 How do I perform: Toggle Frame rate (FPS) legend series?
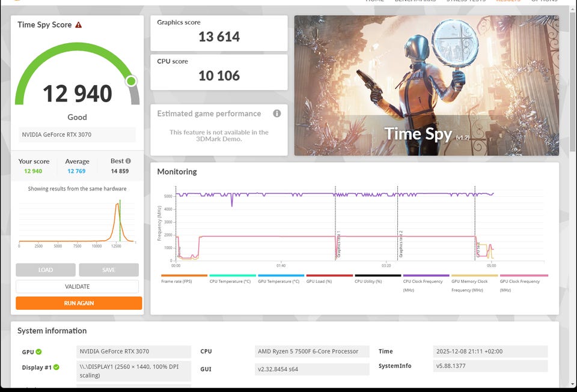click(x=184, y=279)
